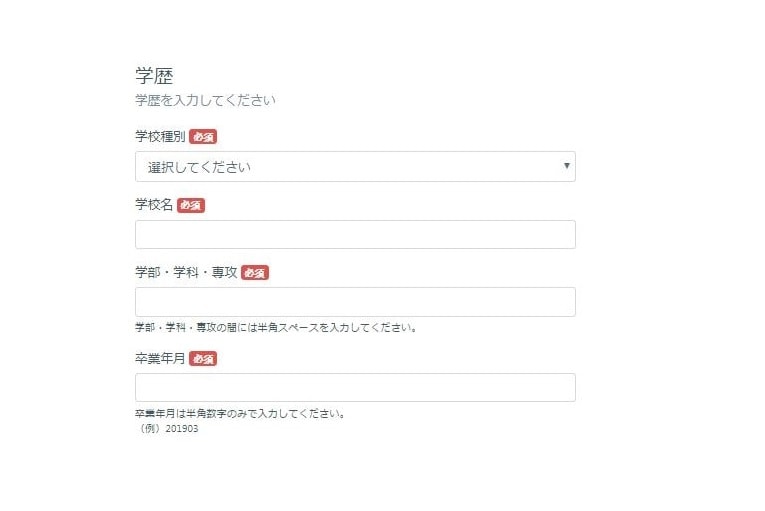
Task: Click the 半角スペース hint under the major field
Action: click(x=275, y=327)
